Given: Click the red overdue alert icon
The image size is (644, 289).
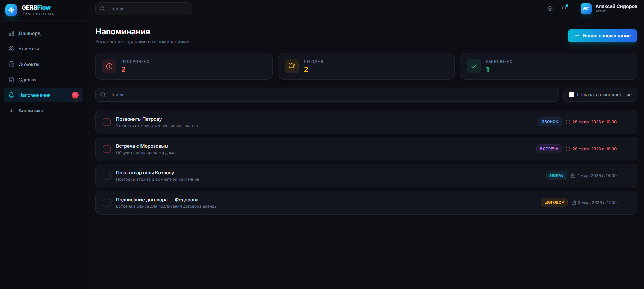Looking at the screenshot, I should [109, 66].
